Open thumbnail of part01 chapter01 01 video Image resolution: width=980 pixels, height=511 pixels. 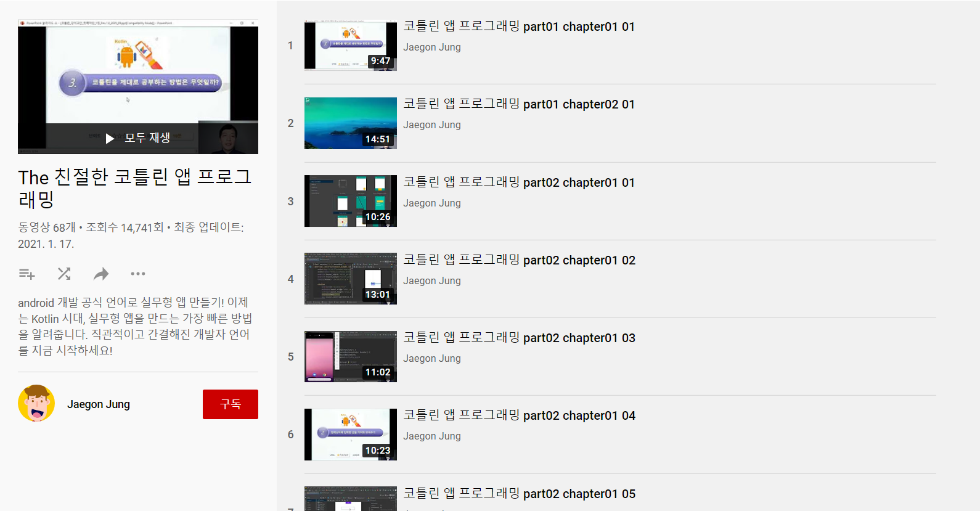tap(351, 46)
